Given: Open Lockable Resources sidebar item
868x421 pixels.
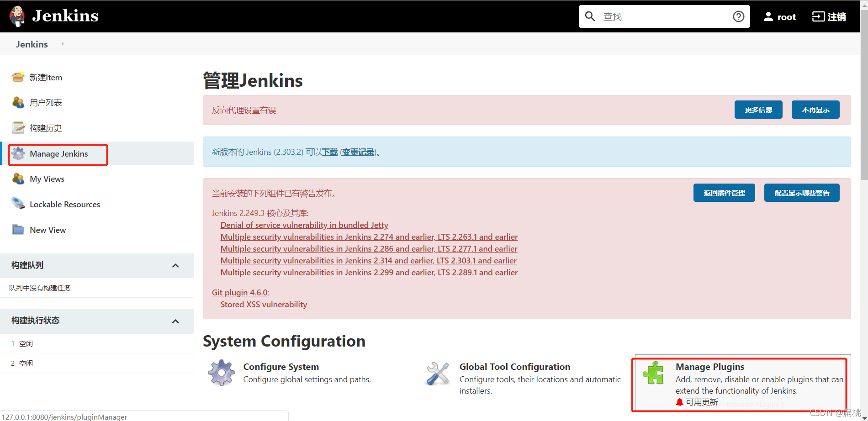Looking at the screenshot, I should pos(65,205).
